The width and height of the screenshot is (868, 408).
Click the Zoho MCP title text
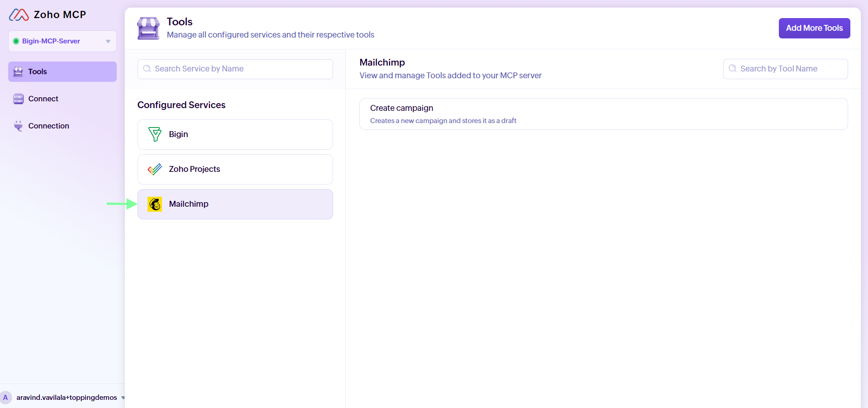60,15
